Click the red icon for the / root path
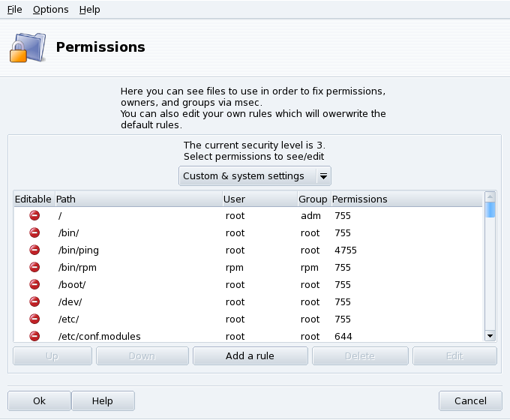 (34, 215)
